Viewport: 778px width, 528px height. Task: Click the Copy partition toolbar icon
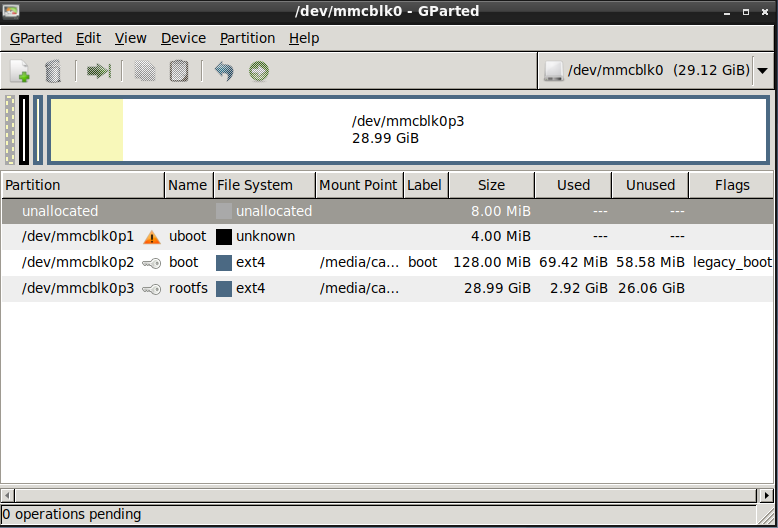coord(145,71)
